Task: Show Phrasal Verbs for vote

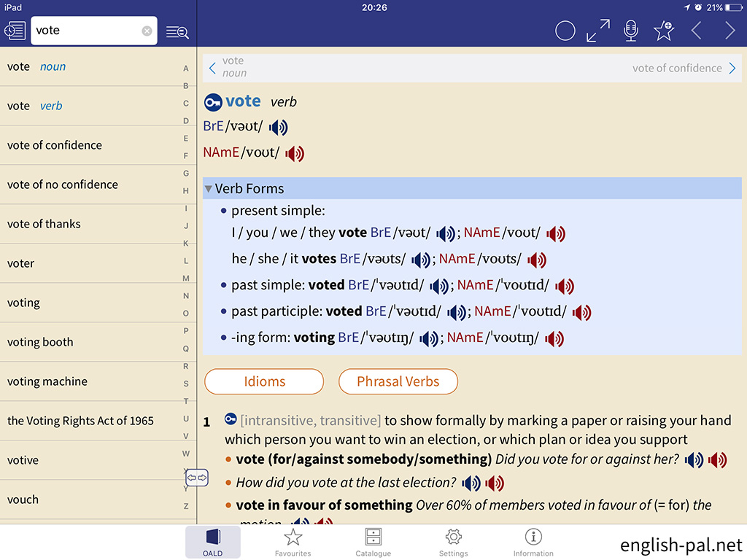Action: 398,381
